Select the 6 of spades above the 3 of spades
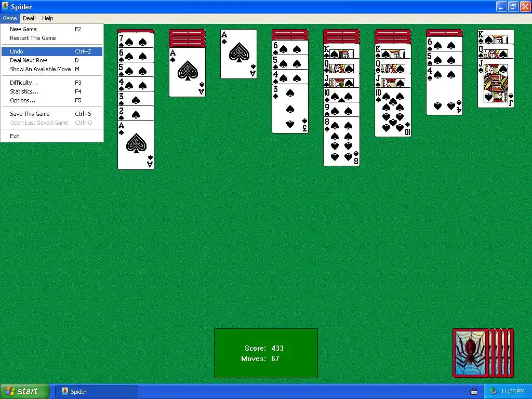Screen dimensions: 532x399 pos(290,47)
